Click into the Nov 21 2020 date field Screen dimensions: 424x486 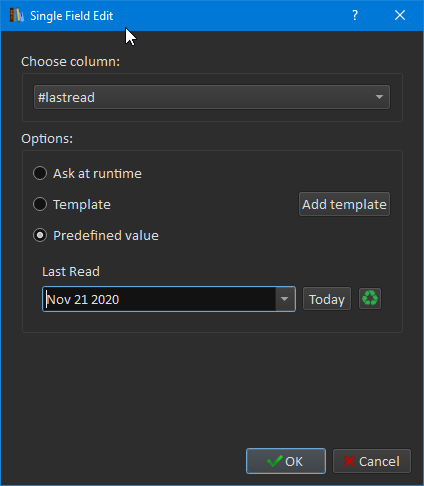[x=159, y=299]
